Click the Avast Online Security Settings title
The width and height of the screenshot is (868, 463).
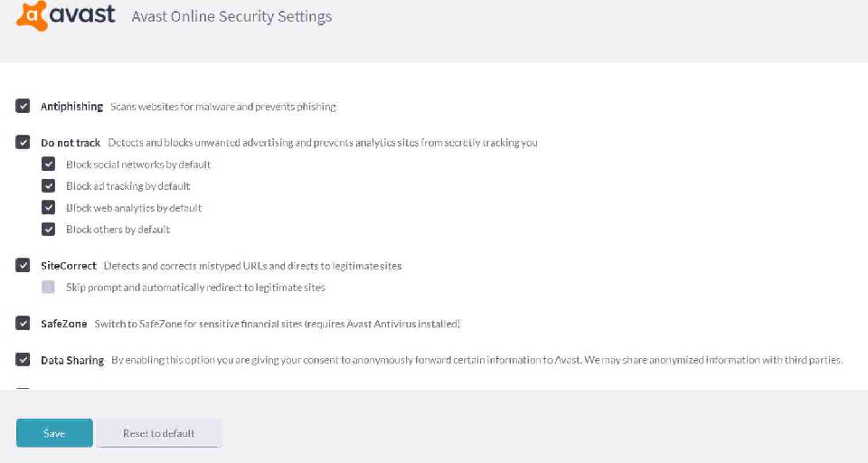click(231, 16)
